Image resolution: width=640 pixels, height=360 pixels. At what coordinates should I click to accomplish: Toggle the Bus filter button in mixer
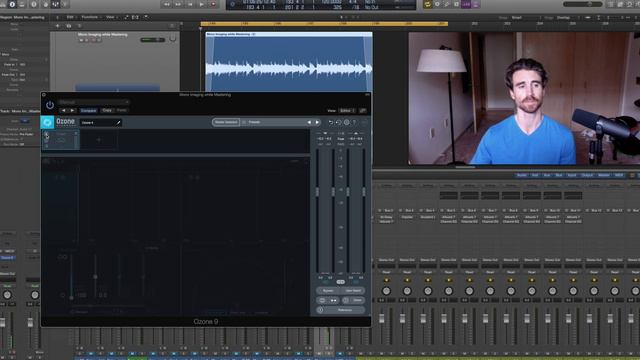click(x=559, y=175)
